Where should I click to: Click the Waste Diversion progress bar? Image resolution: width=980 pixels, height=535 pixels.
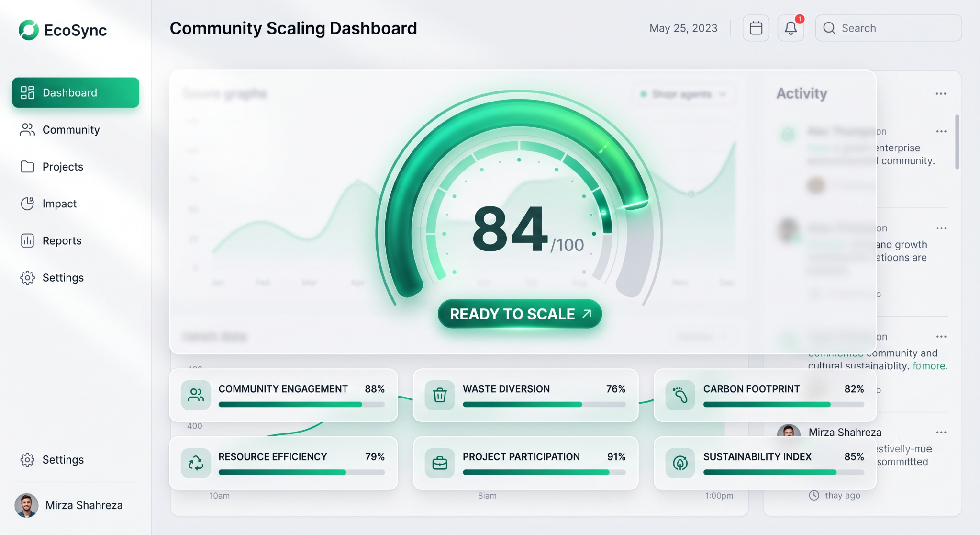coord(544,404)
